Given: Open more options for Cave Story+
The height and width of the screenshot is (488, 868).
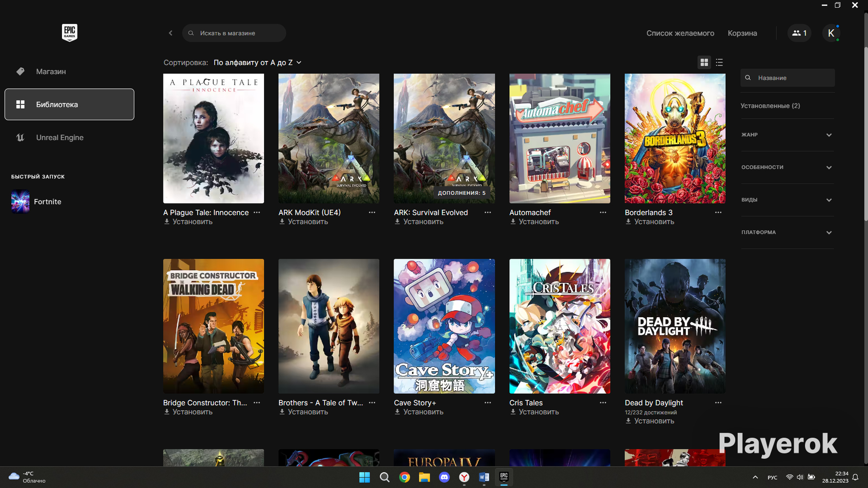Looking at the screenshot, I should tap(488, 403).
